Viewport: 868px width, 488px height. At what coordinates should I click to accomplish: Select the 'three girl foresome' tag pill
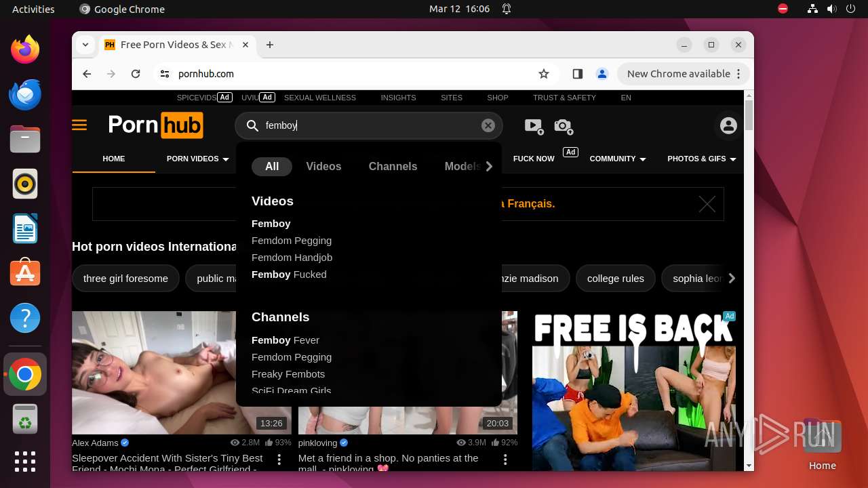(125, 278)
